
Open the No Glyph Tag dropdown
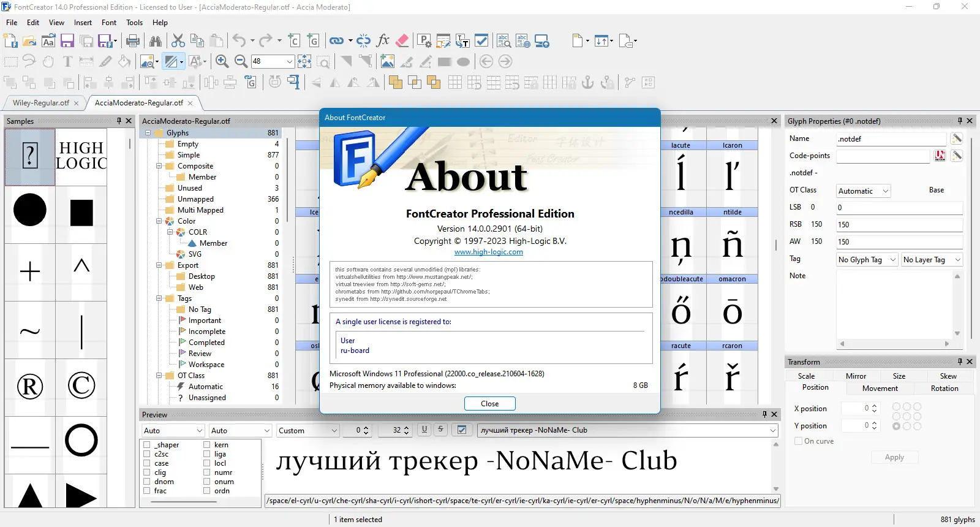(892, 260)
